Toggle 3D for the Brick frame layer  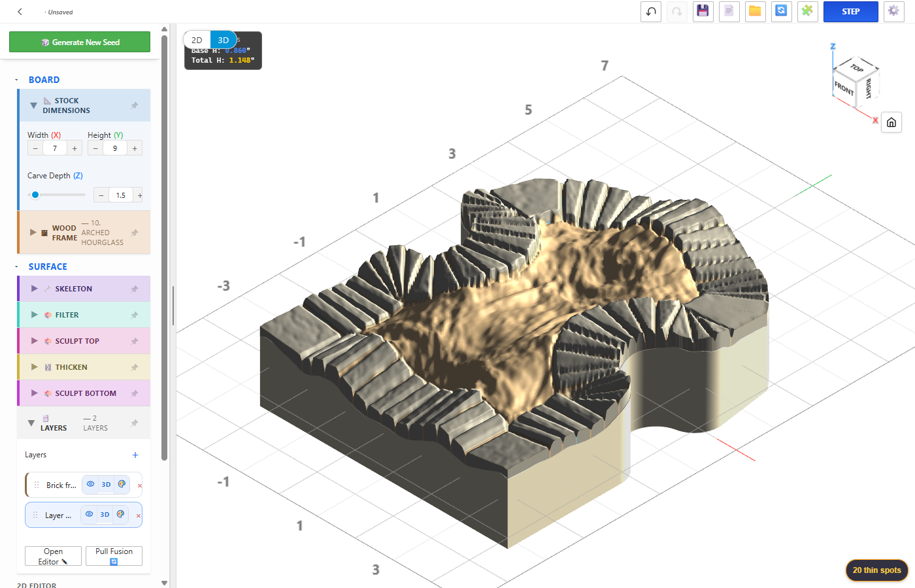tap(106, 485)
